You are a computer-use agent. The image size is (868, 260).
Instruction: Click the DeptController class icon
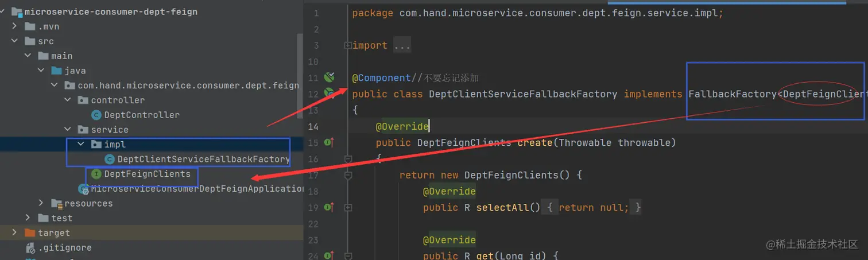pyautogui.click(x=96, y=115)
